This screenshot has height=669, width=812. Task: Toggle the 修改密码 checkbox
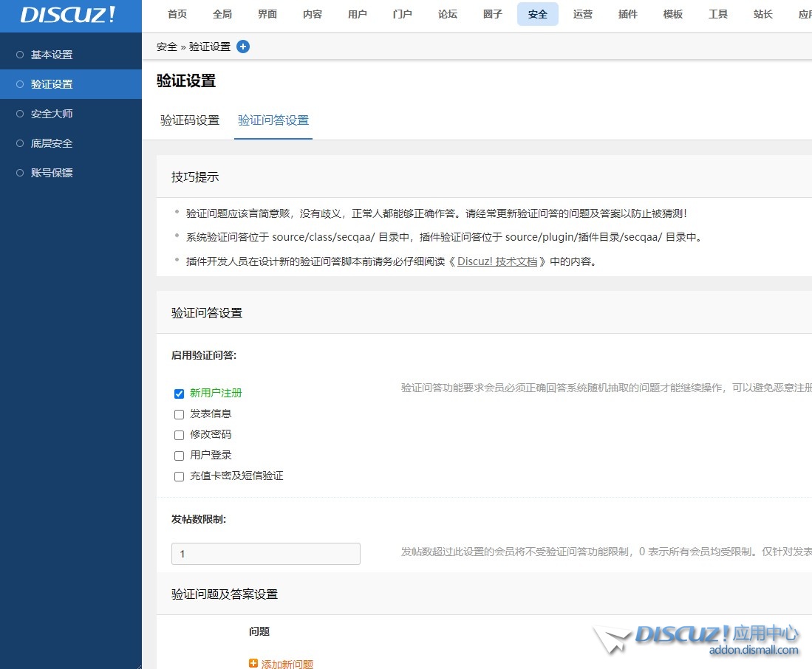click(179, 434)
